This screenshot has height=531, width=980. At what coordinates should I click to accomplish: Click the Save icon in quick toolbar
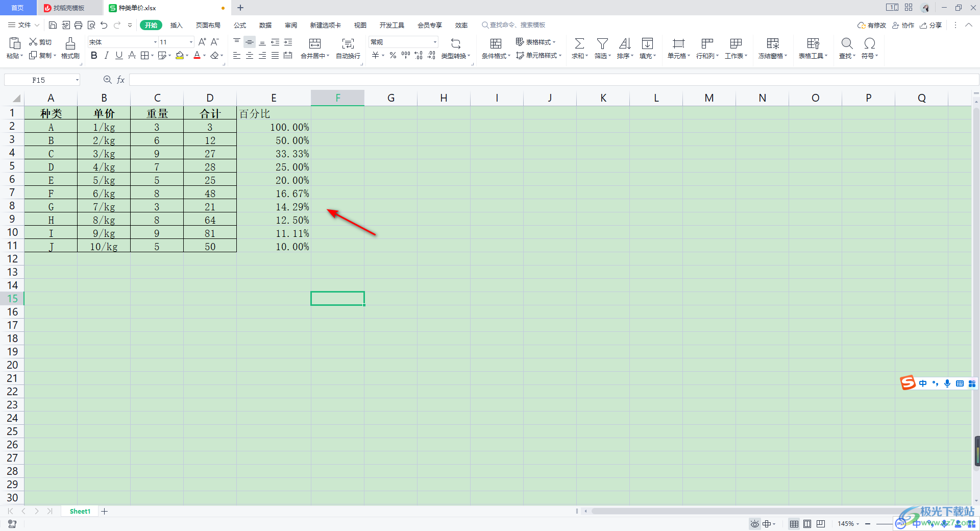coord(53,25)
